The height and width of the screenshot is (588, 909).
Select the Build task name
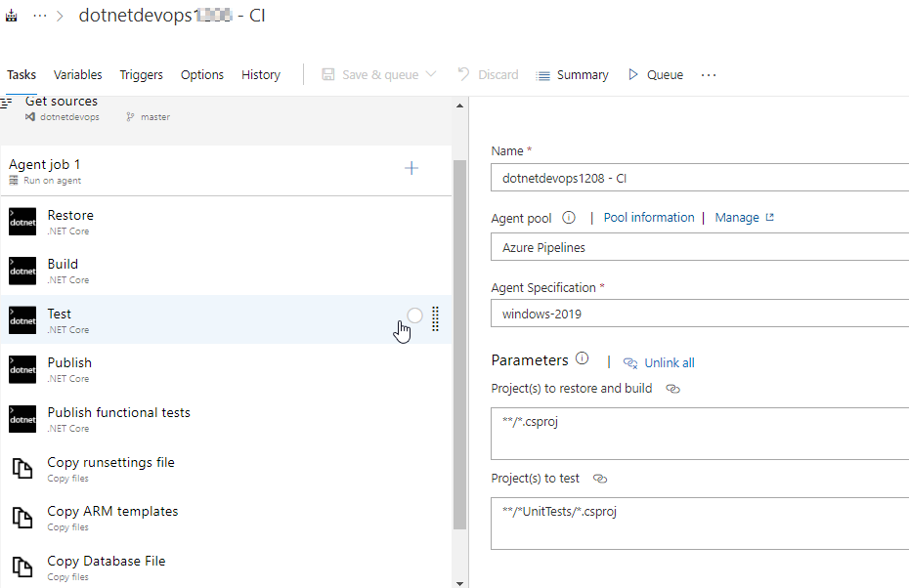click(x=63, y=264)
